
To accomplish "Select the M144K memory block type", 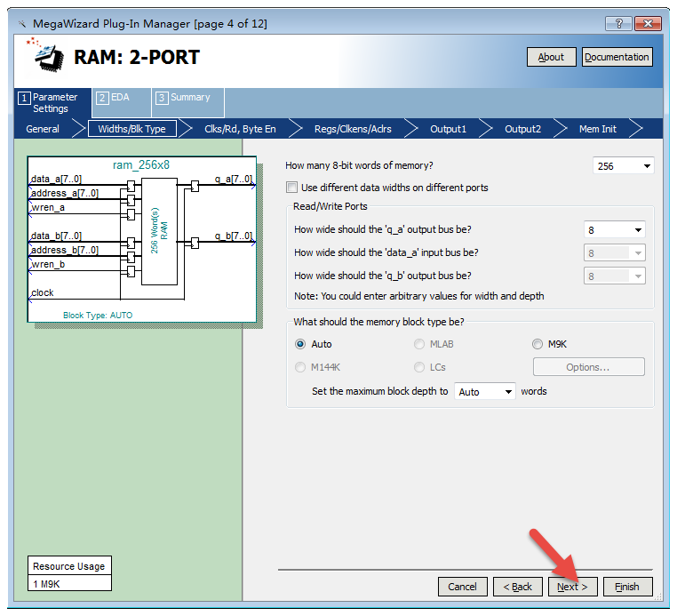I will (300, 367).
